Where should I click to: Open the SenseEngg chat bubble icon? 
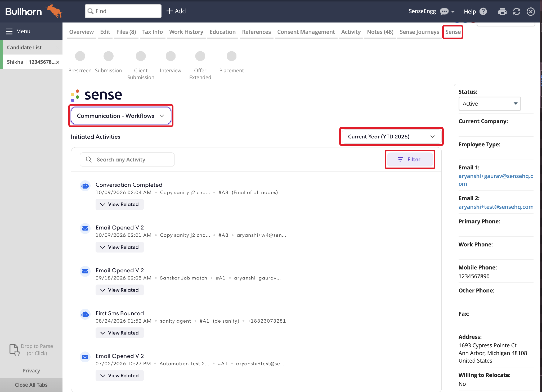coord(444,11)
